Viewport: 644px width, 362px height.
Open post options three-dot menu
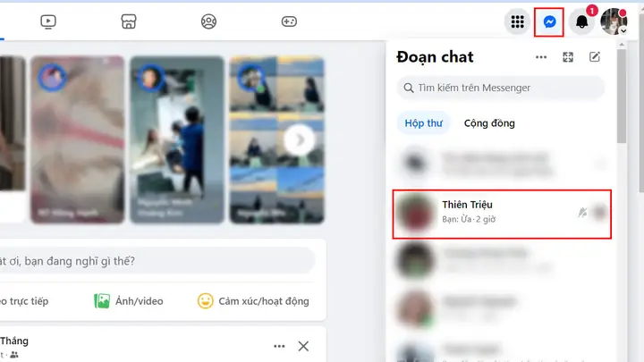coord(279,346)
